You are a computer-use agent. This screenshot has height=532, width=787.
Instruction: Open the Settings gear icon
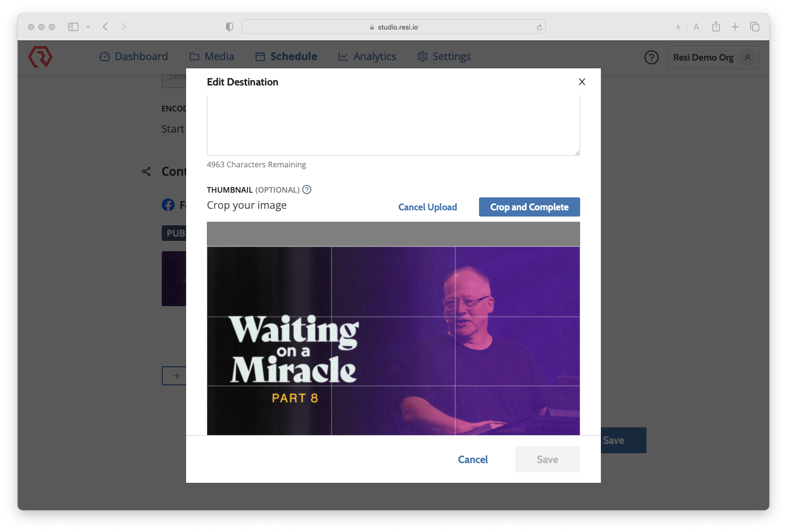422,56
